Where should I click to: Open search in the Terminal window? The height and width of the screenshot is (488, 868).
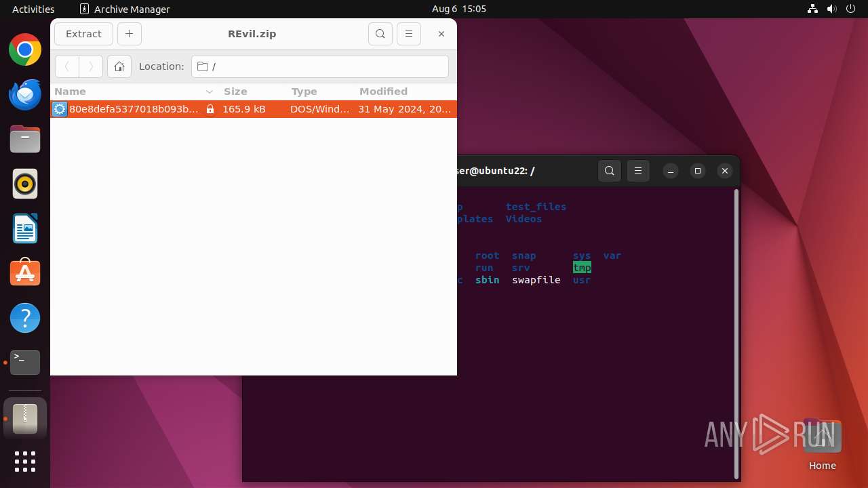click(x=610, y=171)
